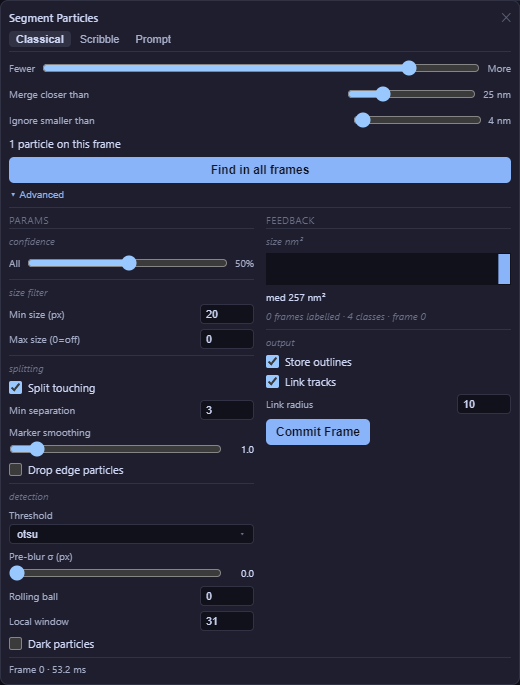Click the Commit Frame button
The image size is (520, 685).
[x=318, y=432]
